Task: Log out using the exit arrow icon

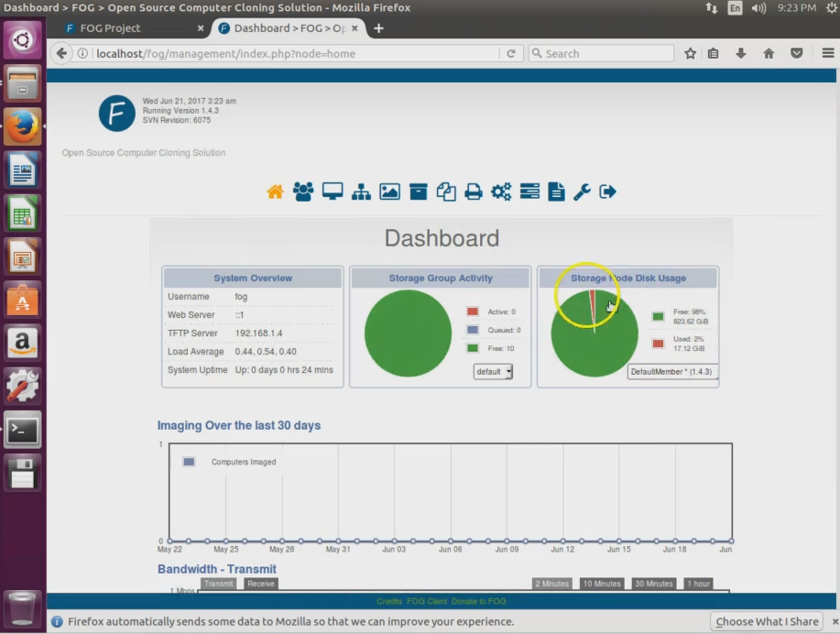Action: click(606, 191)
